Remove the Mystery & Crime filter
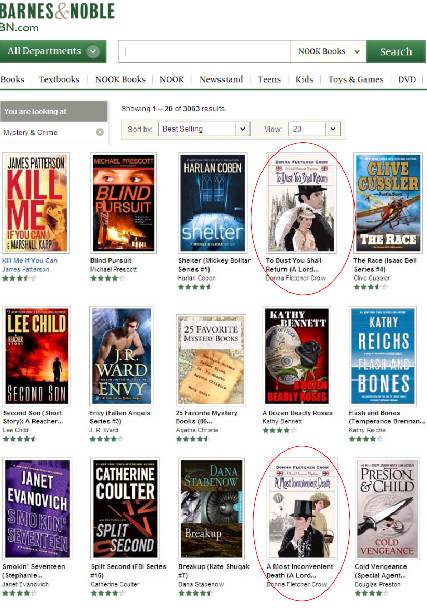Image resolution: width=427 pixels, height=611 pixels. [100, 132]
